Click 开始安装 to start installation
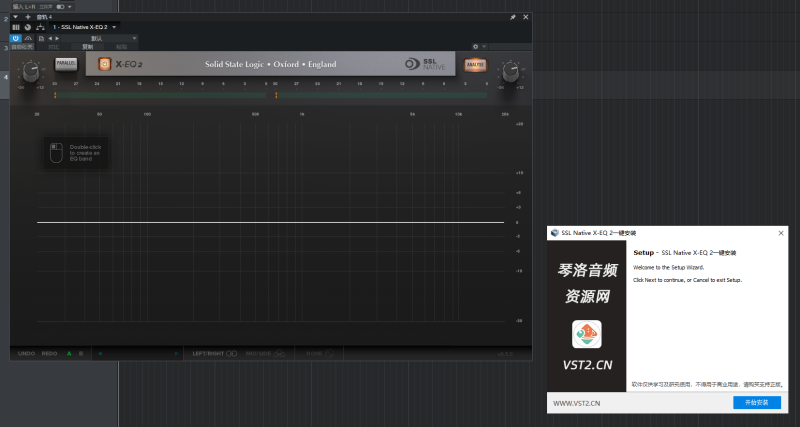 [x=757, y=403]
